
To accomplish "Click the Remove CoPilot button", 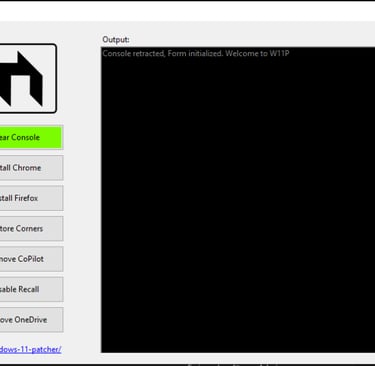I will tap(31, 259).
